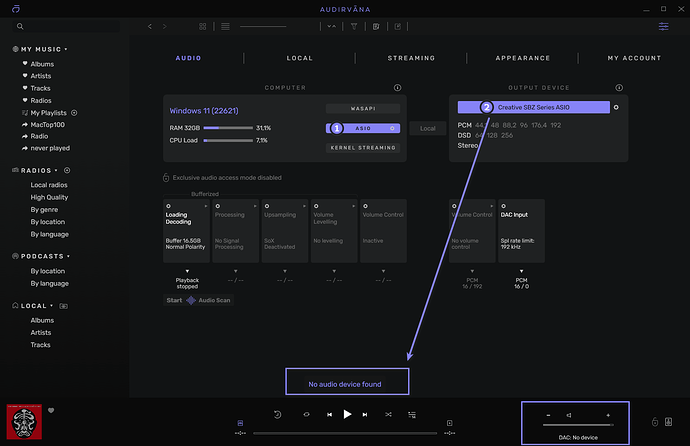The height and width of the screenshot is (446, 690).
Task: Click the Audirvana logo icon top left
Action: (16, 9)
